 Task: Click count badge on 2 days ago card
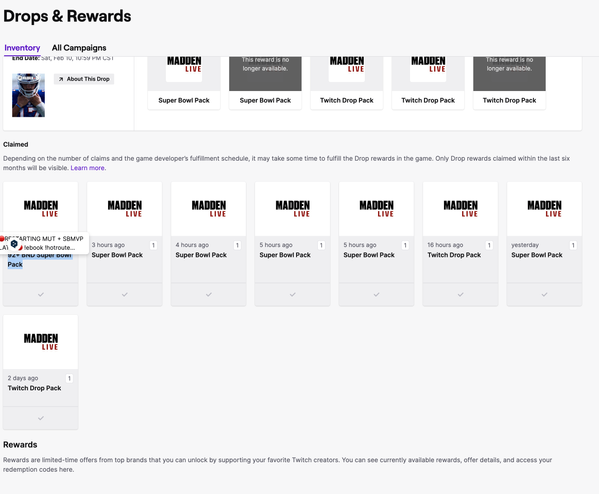(x=69, y=378)
